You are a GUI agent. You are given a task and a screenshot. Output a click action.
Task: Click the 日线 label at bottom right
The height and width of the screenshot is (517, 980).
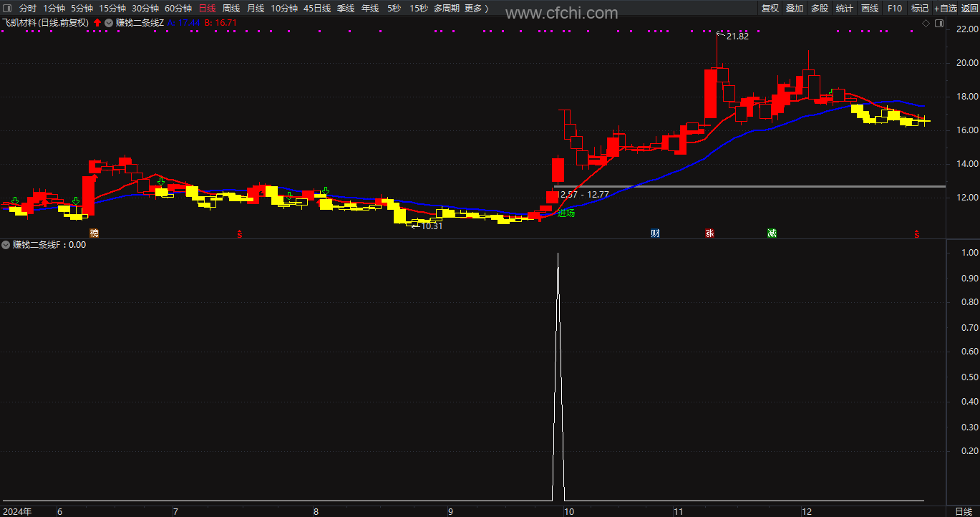tap(964, 511)
